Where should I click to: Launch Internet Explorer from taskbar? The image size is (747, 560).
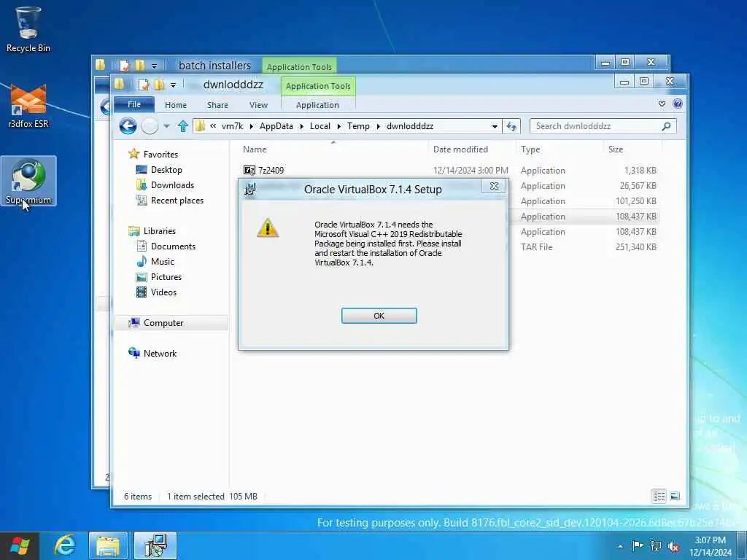pos(64,545)
